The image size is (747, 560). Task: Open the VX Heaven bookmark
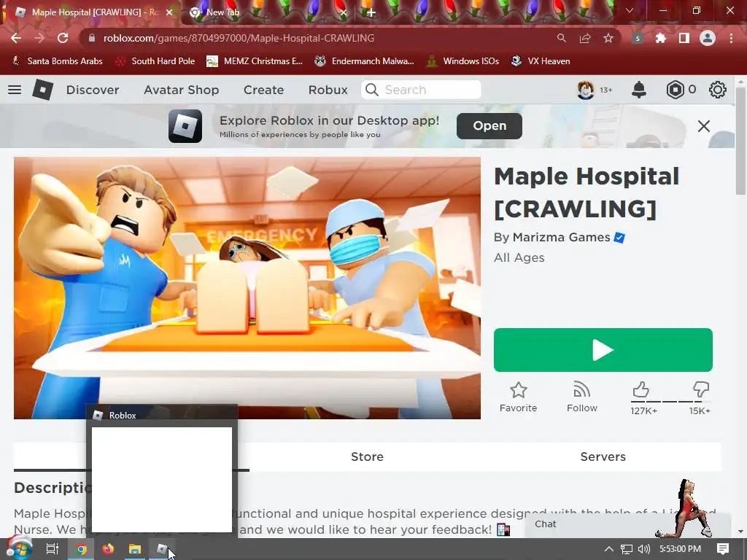(x=541, y=61)
